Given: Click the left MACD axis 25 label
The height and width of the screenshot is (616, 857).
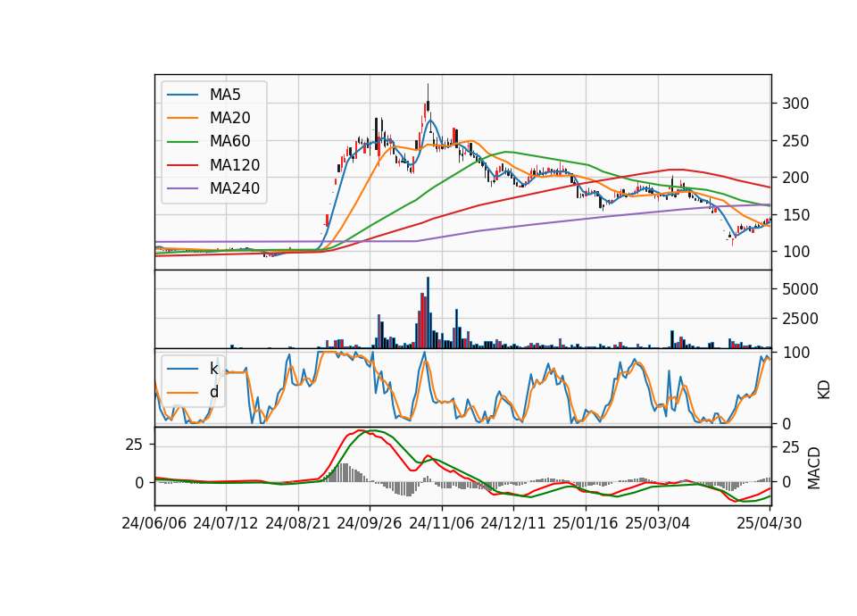Looking at the screenshot, I should click(134, 445).
